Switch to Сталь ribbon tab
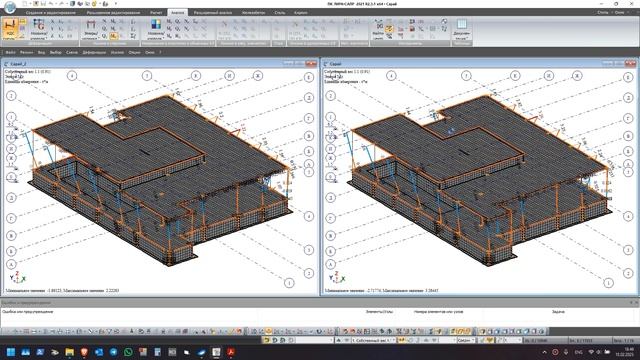Viewport: 640px width, 360px height. coord(280,13)
